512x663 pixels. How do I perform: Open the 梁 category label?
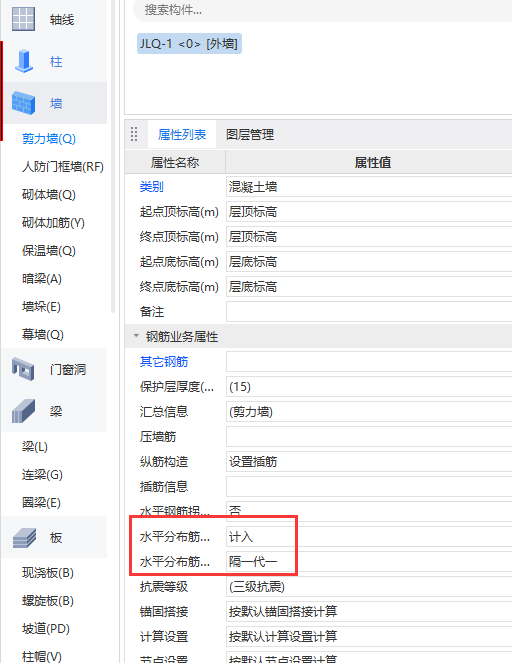(56, 411)
